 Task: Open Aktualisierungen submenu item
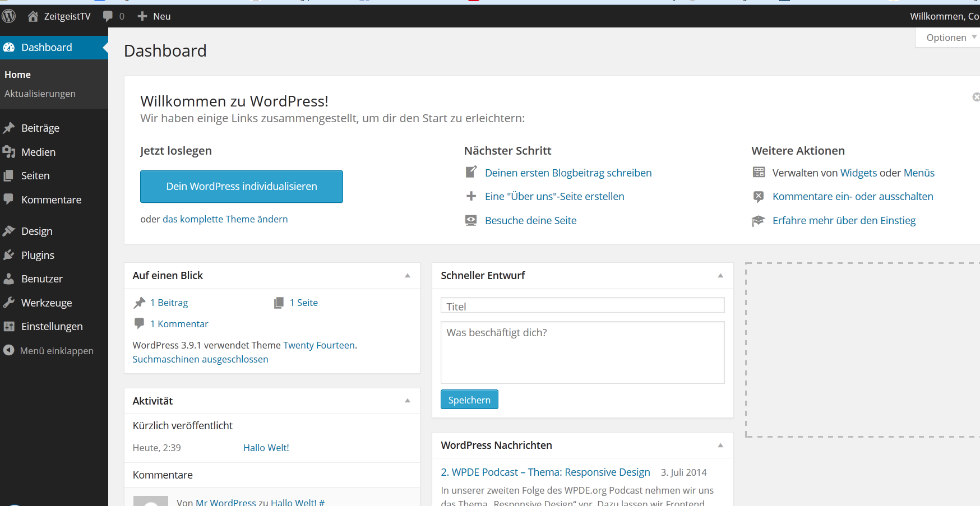tap(40, 94)
